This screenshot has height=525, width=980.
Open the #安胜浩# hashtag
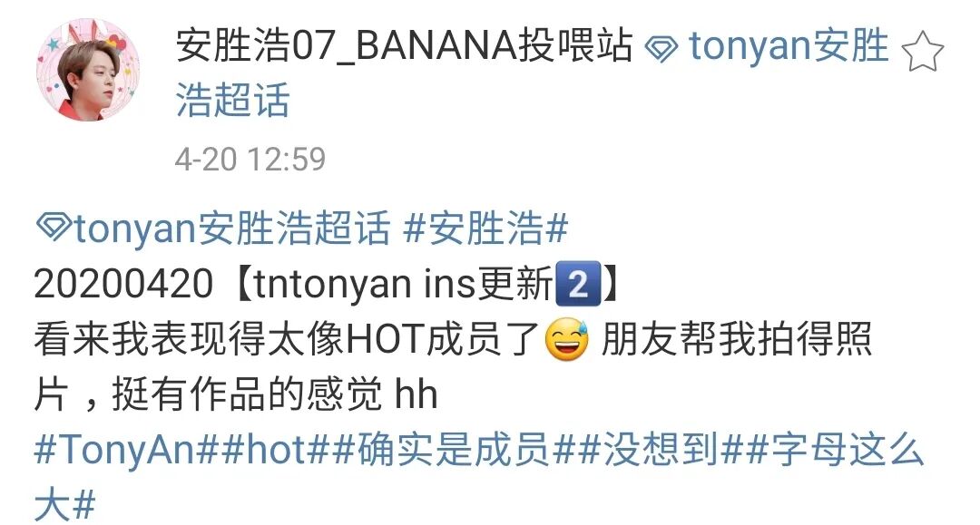point(485,228)
